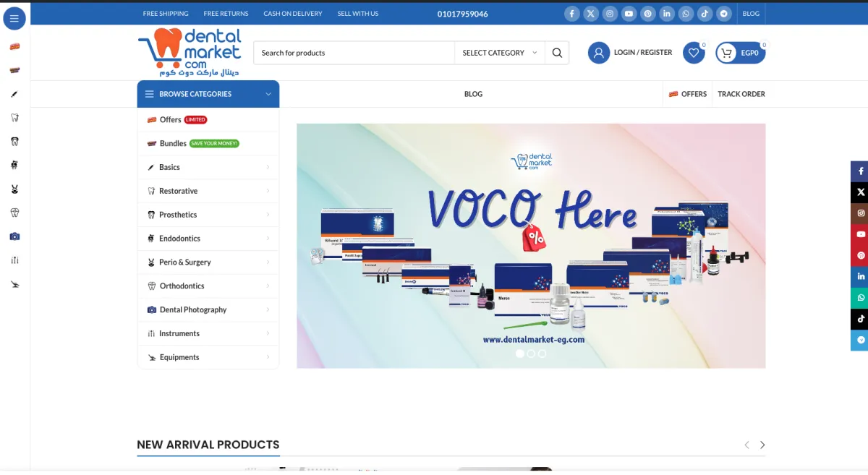
Task: Click the Telegram icon in the top header
Action: point(723,14)
